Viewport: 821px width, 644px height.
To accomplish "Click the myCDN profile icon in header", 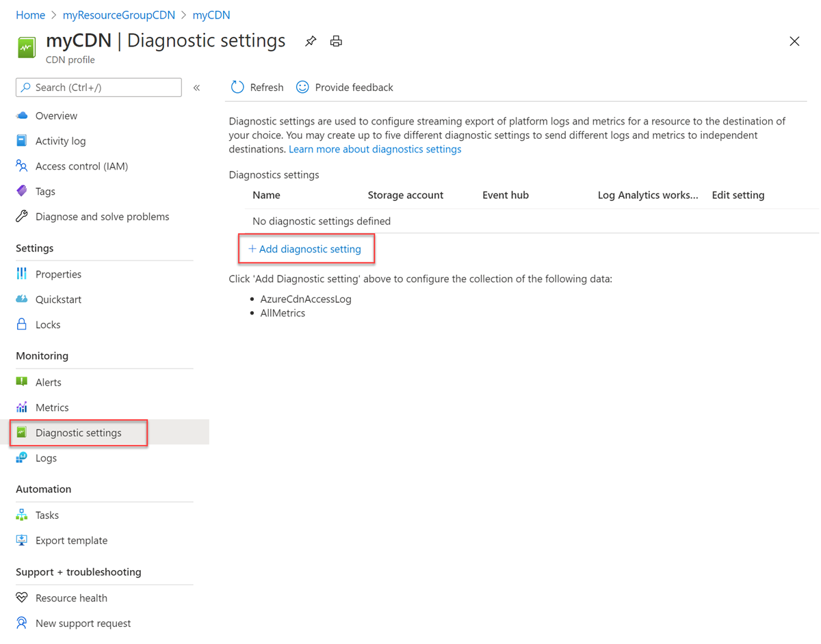I will [27, 47].
